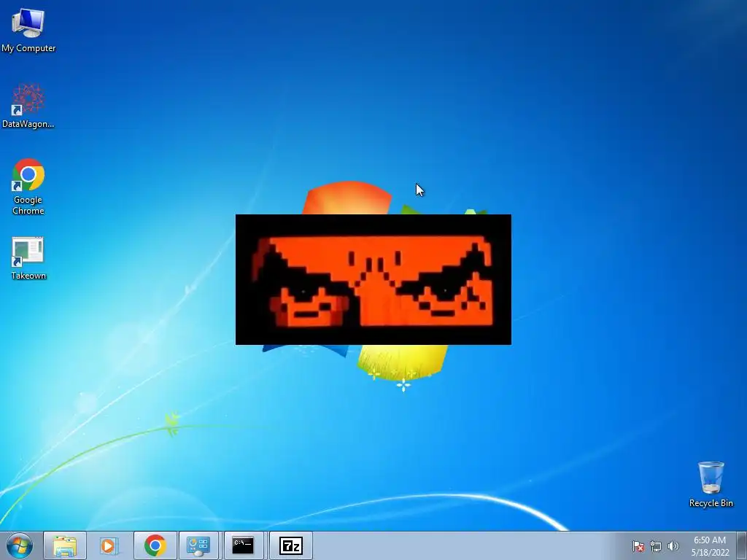Click the Show Desktop strip beside the clock
Viewport: 747px width, 560px height.
(x=741, y=545)
